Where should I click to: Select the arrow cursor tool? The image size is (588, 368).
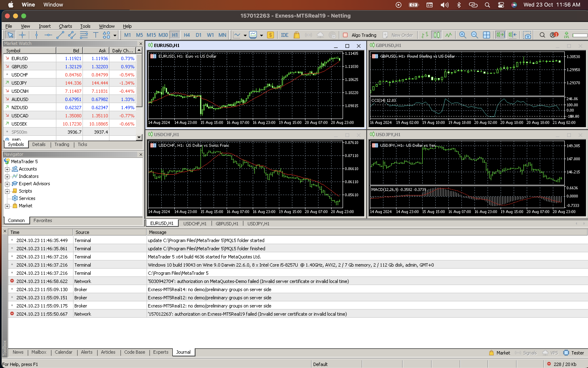tap(10, 35)
